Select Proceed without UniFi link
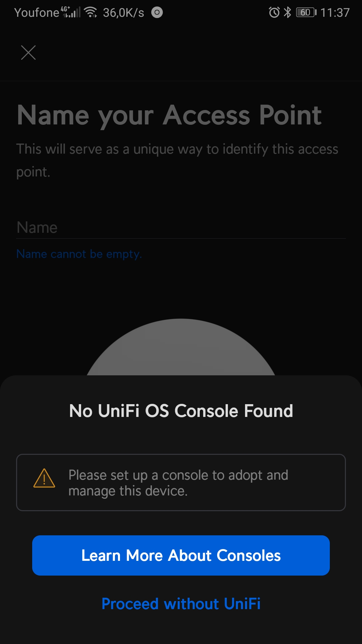The height and width of the screenshot is (644, 362). (x=181, y=604)
